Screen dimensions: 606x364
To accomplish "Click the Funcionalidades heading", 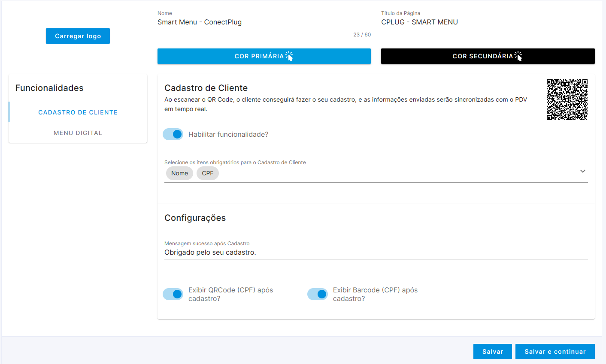I will tap(49, 88).
